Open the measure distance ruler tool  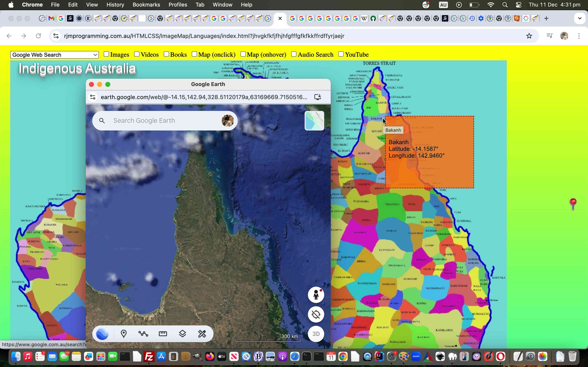coord(163,334)
